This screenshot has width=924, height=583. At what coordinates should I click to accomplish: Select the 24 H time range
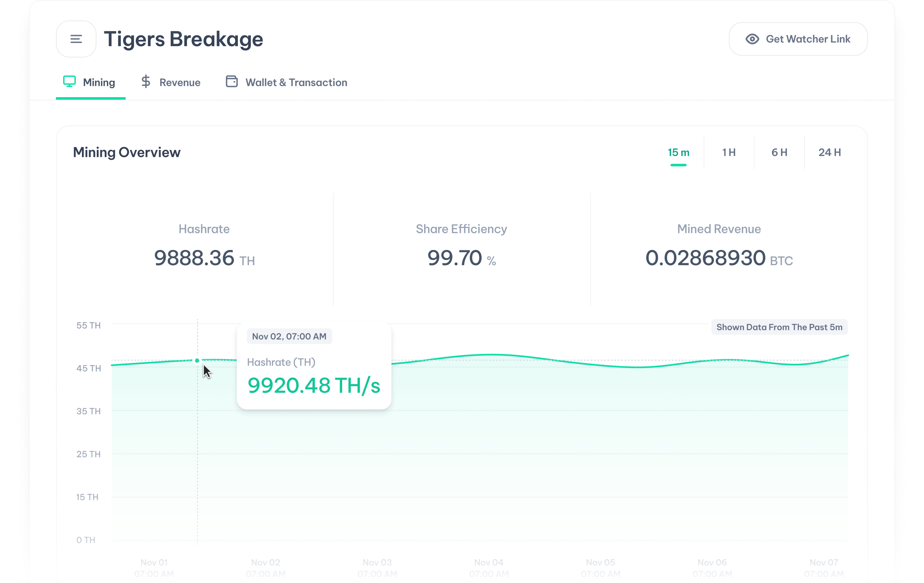[829, 152]
